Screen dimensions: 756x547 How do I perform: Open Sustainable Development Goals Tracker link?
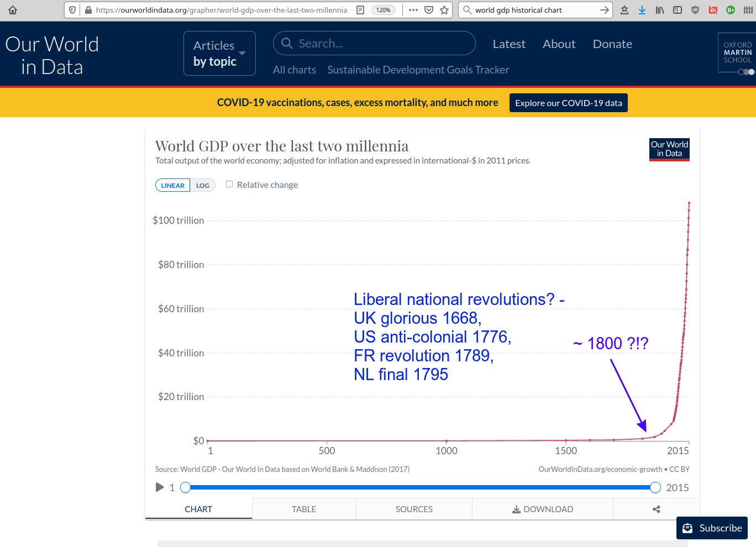pyautogui.click(x=418, y=70)
